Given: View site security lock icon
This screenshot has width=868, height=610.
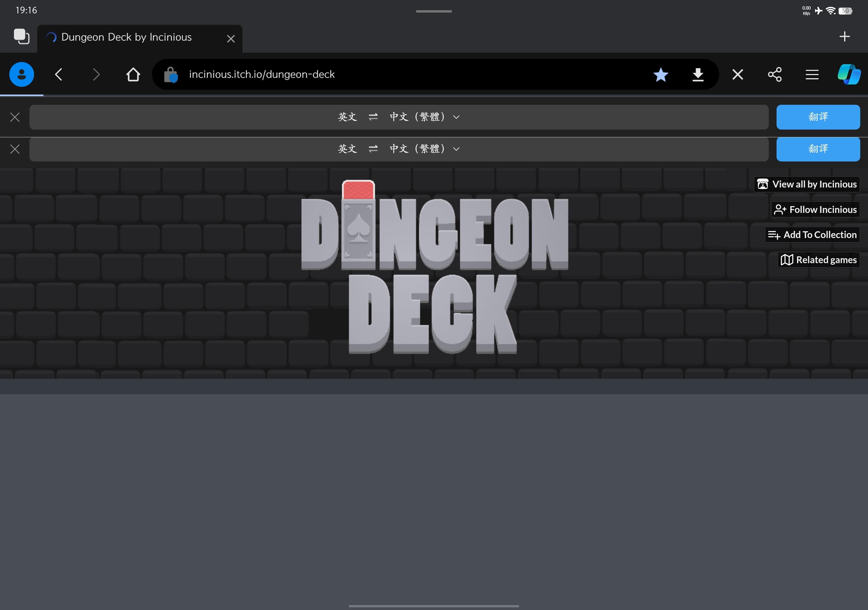Looking at the screenshot, I should point(171,74).
